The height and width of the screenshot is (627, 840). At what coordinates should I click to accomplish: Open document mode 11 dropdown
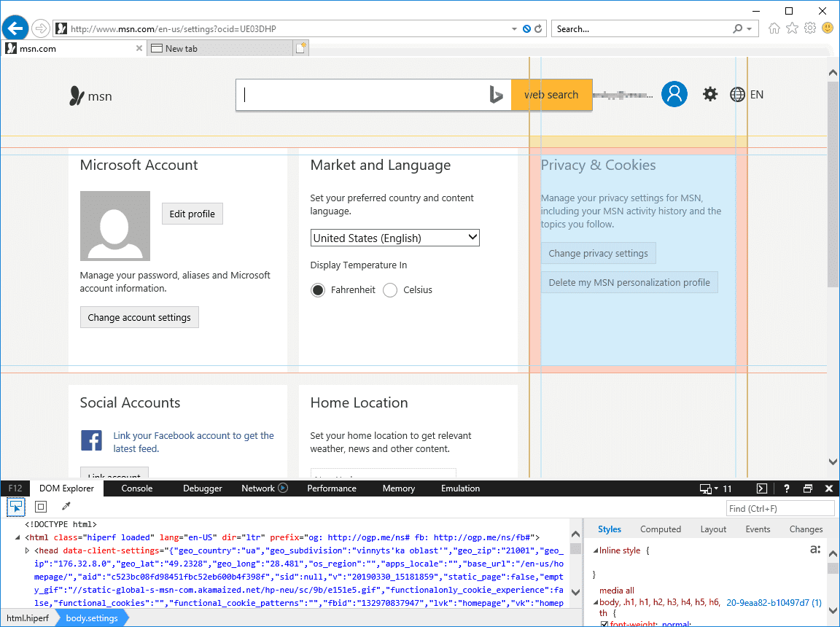click(x=716, y=488)
